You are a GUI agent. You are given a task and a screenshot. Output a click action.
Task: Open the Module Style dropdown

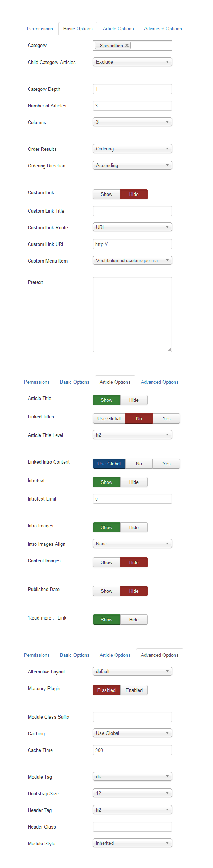pos(132,843)
